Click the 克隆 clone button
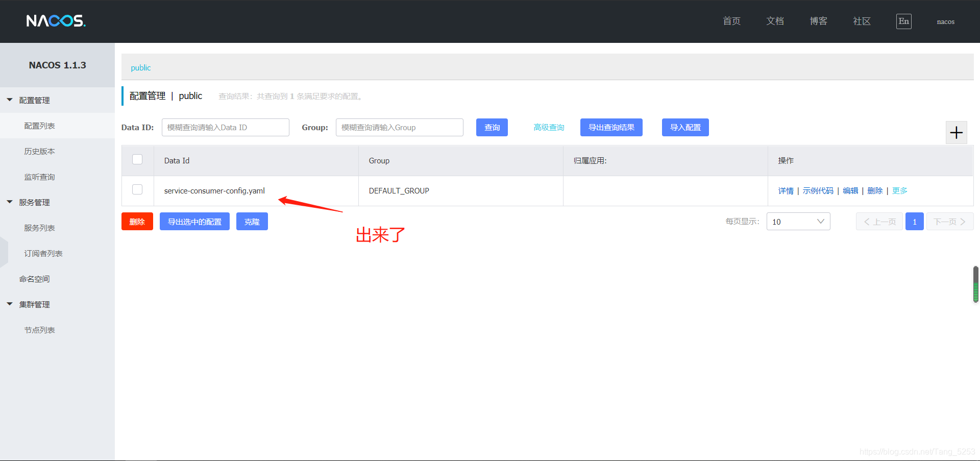Image resolution: width=980 pixels, height=461 pixels. tap(252, 222)
